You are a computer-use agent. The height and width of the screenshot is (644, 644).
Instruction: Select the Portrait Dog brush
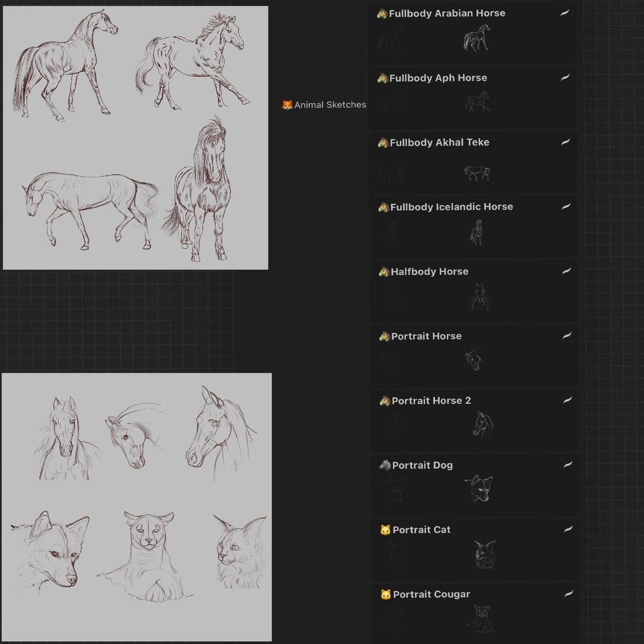pos(474,484)
